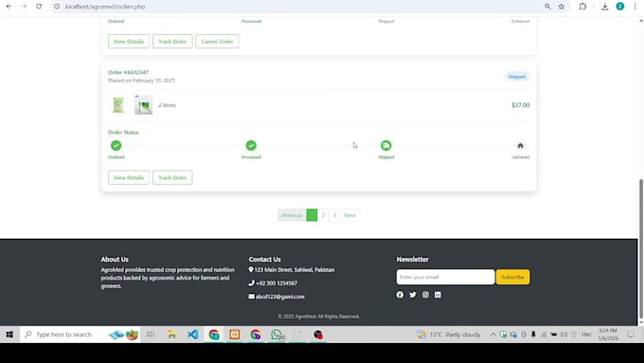Open XAMPP from the taskbar
The width and height of the screenshot is (644, 363).
pos(235,335)
